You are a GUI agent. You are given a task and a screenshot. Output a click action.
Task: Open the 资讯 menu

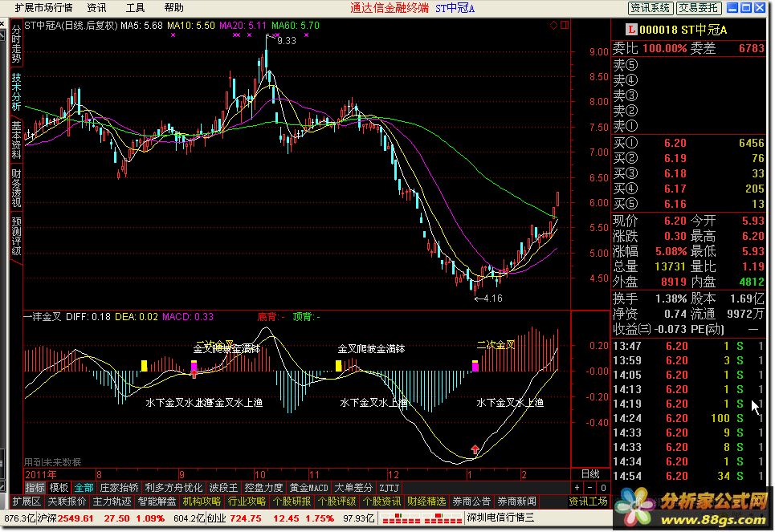(96, 8)
